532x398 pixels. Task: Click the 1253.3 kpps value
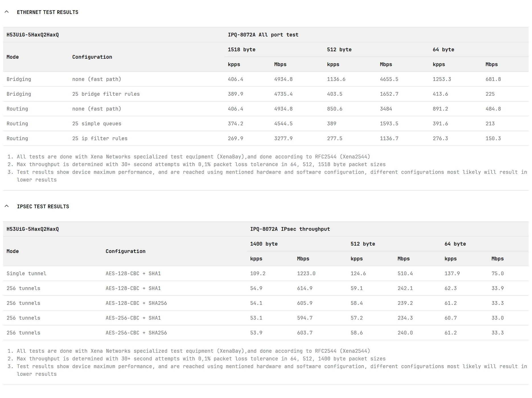(442, 79)
